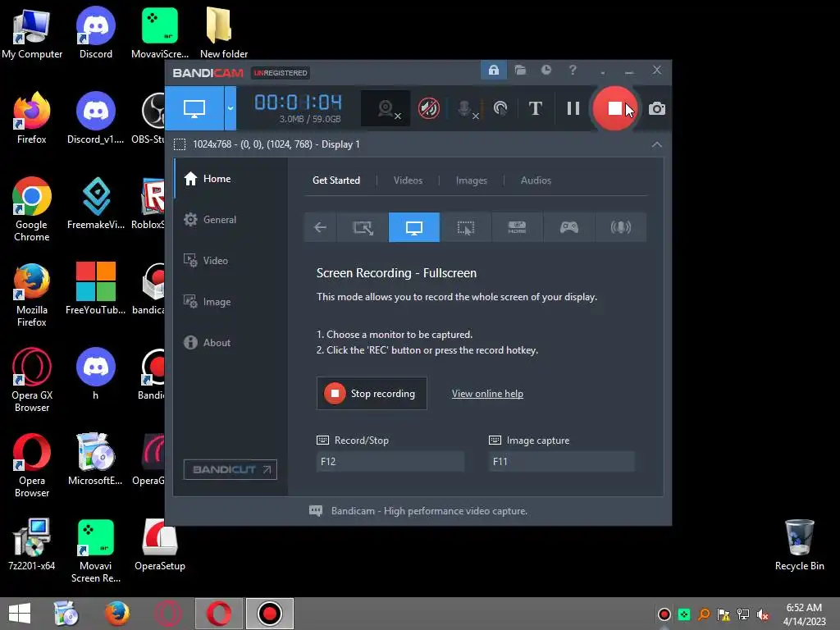The image size is (840, 630).
Task: Toggle the mouse click effect icon
Action: pos(500,109)
